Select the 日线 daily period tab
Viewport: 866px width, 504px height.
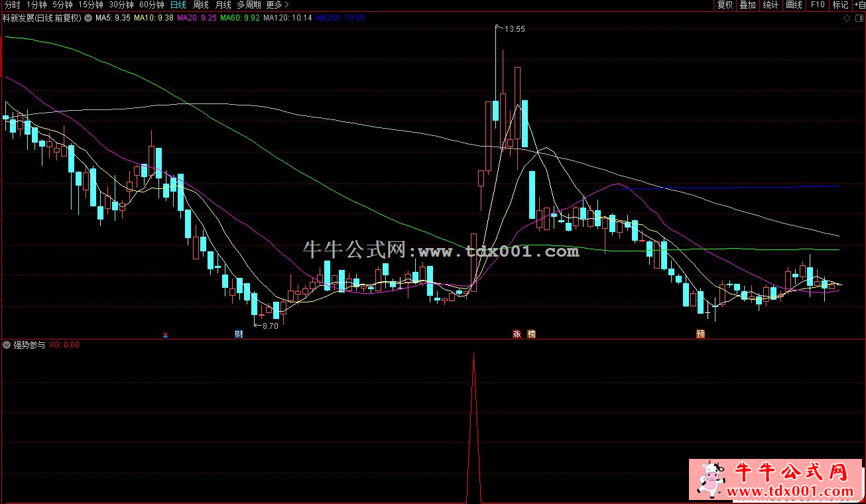click(x=178, y=5)
